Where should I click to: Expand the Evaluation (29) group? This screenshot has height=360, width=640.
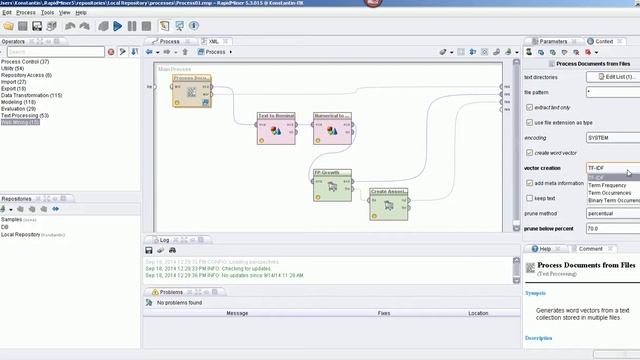point(18,109)
